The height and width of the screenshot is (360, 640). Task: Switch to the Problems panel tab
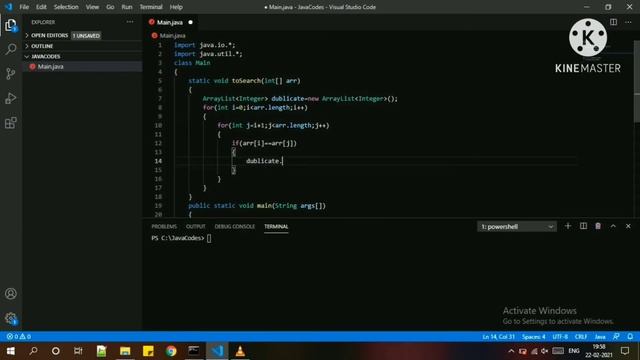pyautogui.click(x=164, y=227)
